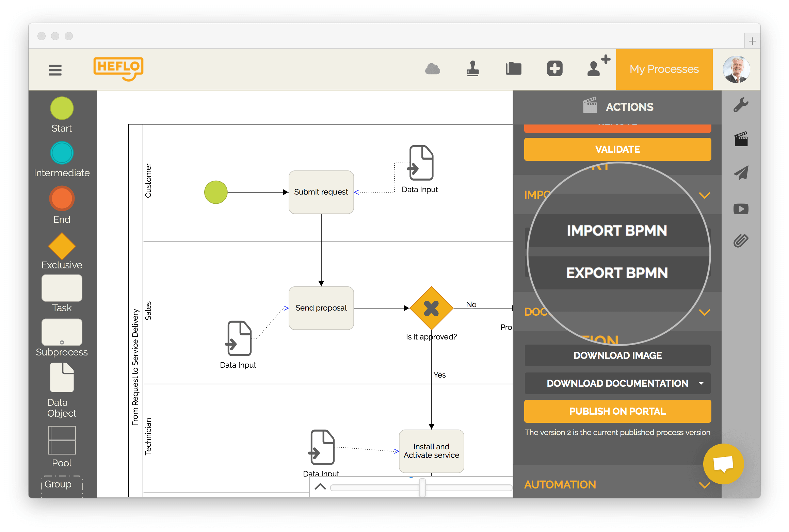Screen dimensions: 789x532
Task: Select the Send proposal task
Action: 321,308
